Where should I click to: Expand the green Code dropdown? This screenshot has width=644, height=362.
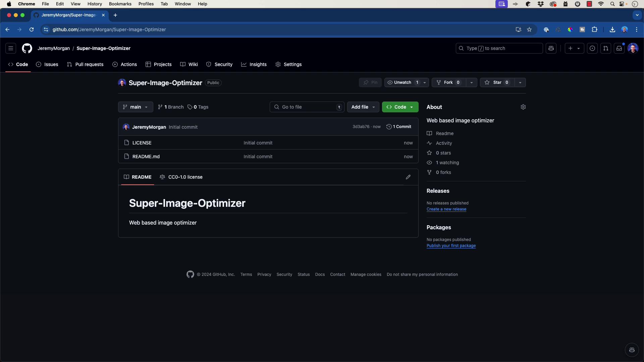(x=400, y=107)
